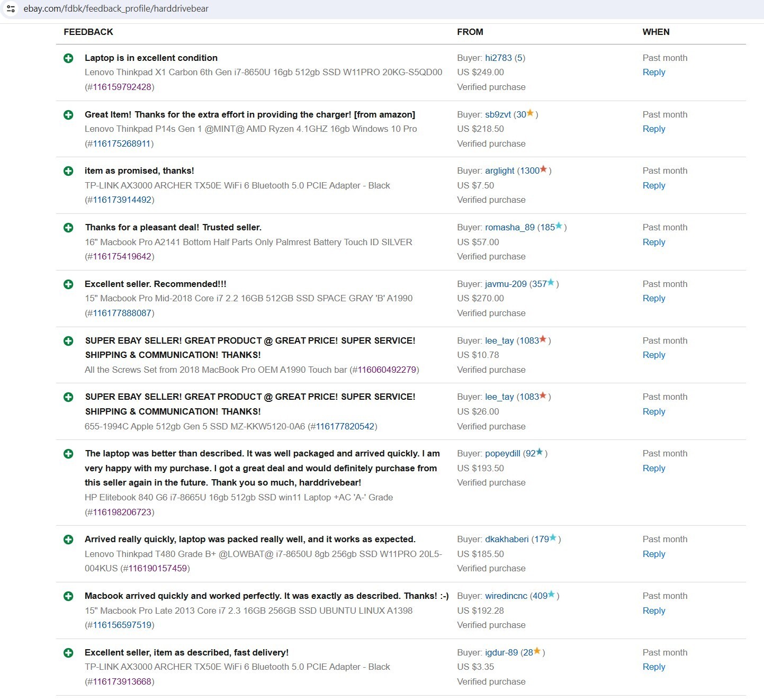Screen dimensions: 764x700
Task: Open dkakhaberi buyer profile
Action: click(507, 539)
